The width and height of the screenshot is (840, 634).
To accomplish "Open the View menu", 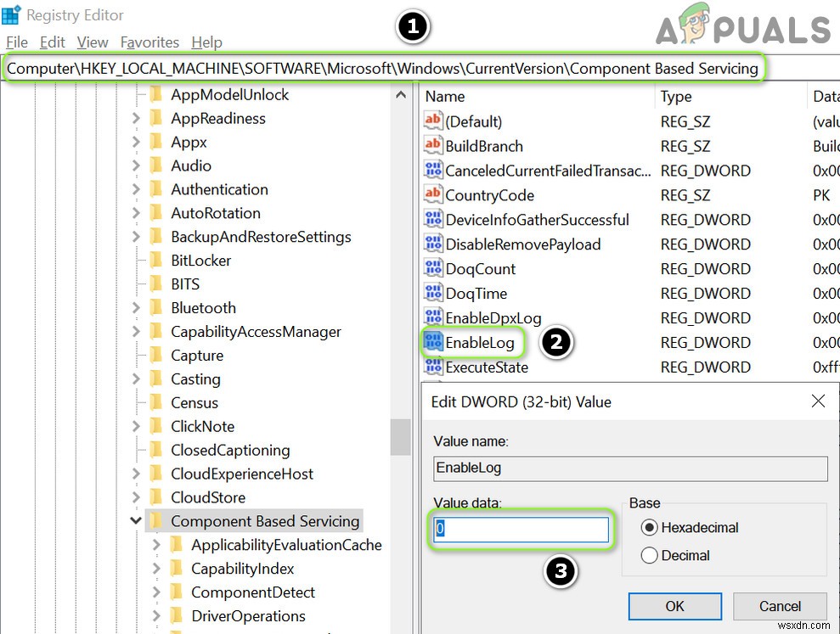I will [93, 42].
